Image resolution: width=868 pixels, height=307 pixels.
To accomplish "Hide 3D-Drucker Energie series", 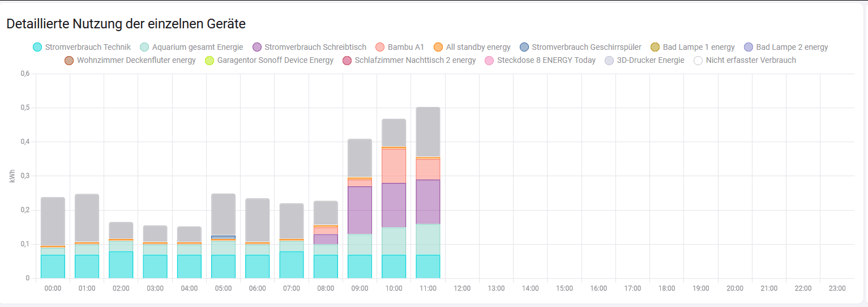I will pos(644,60).
